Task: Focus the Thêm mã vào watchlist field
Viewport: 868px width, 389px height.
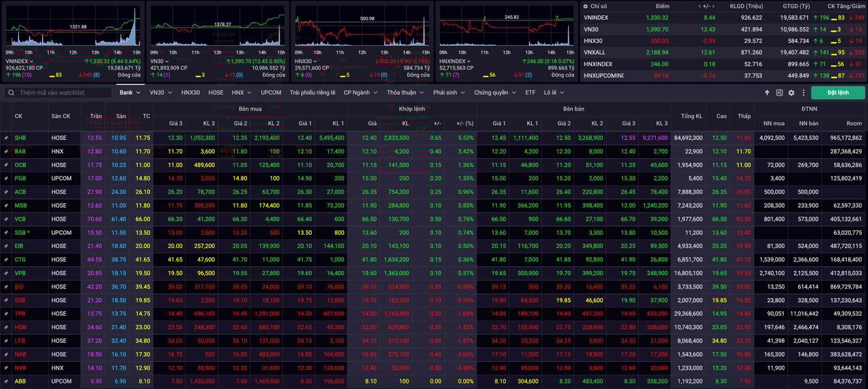Action: 63,93
